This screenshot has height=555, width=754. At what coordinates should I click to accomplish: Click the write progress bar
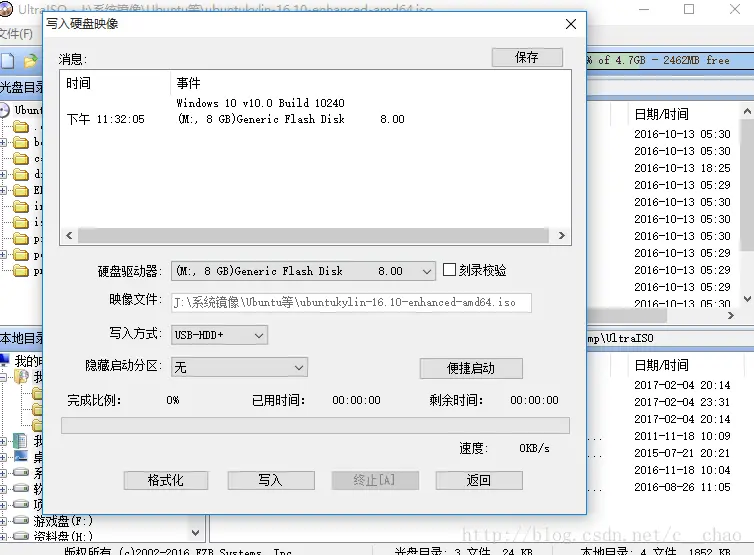coord(315,426)
